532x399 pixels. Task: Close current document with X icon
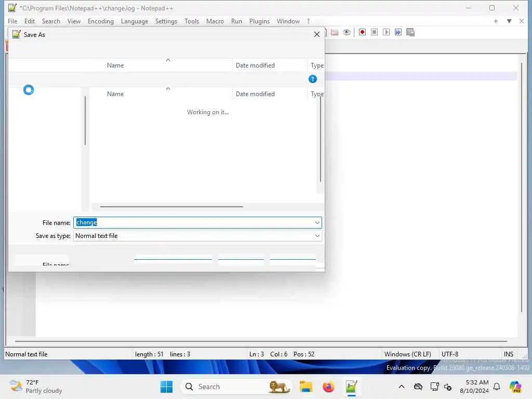tap(522, 21)
